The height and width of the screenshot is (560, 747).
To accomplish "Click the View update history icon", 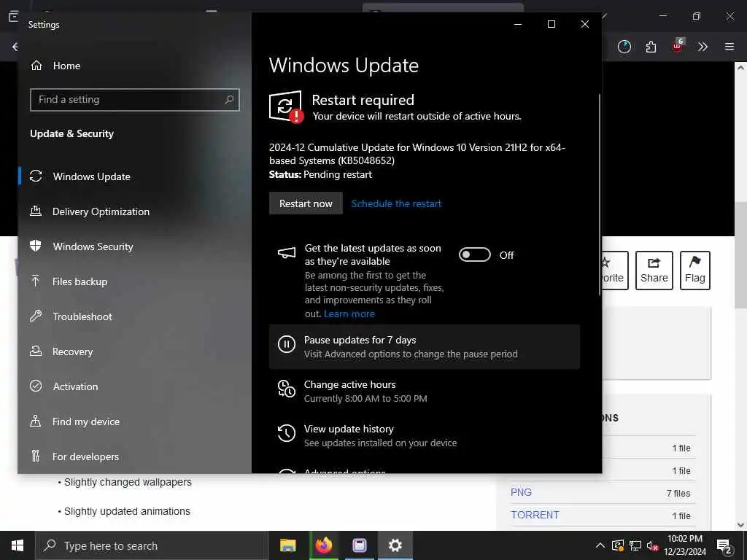I will click(286, 433).
